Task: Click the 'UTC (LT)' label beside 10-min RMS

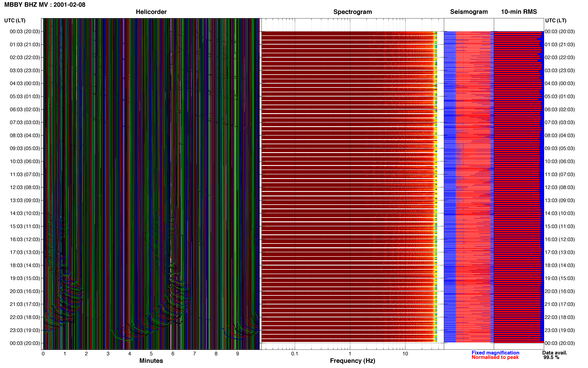Action: pos(556,20)
